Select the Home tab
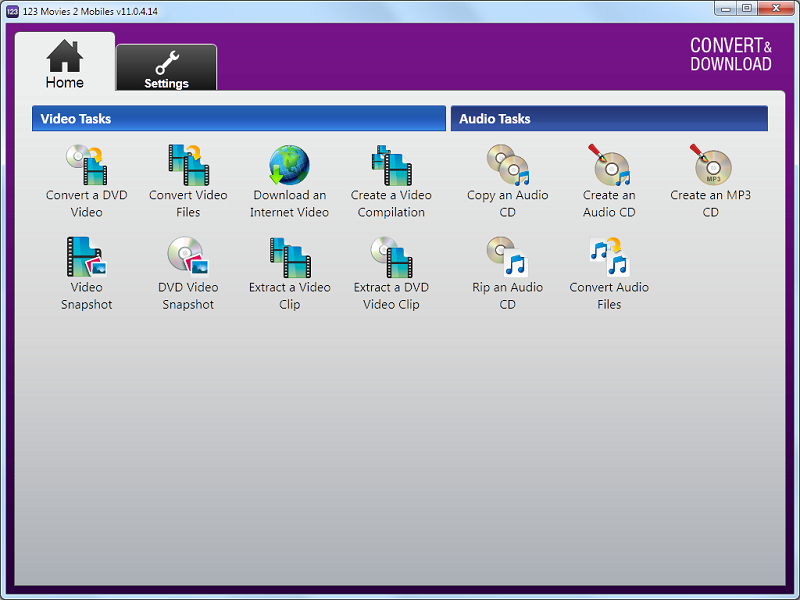 click(x=65, y=64)
